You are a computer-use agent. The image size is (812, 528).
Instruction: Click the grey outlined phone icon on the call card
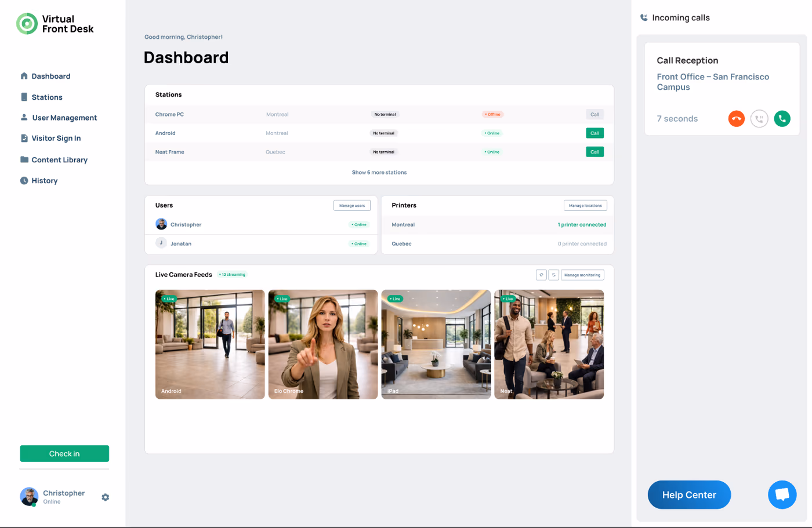pos(759,118)
